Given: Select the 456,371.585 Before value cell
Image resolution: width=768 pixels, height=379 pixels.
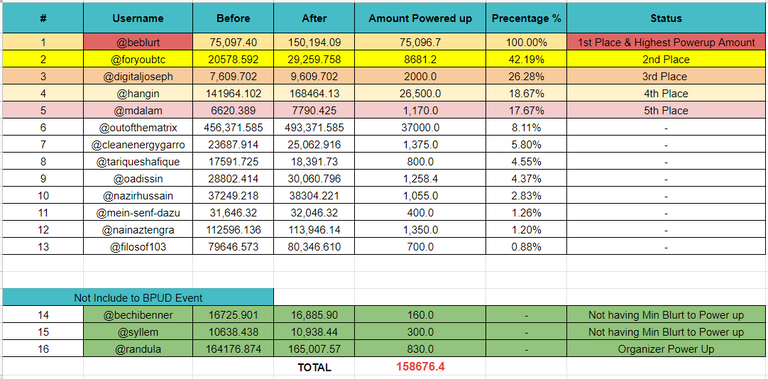Looking at the screenshot, I should [x=233, y=128].
